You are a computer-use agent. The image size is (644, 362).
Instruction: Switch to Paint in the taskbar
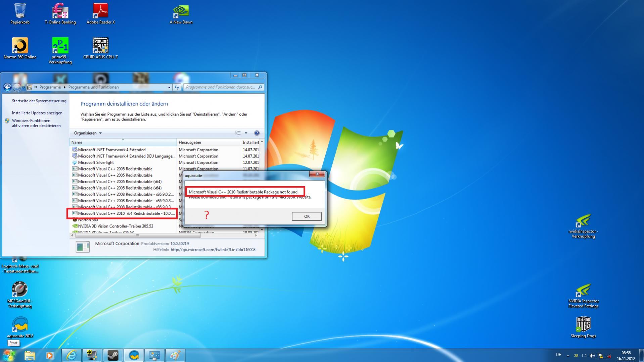tap(175, 355)
